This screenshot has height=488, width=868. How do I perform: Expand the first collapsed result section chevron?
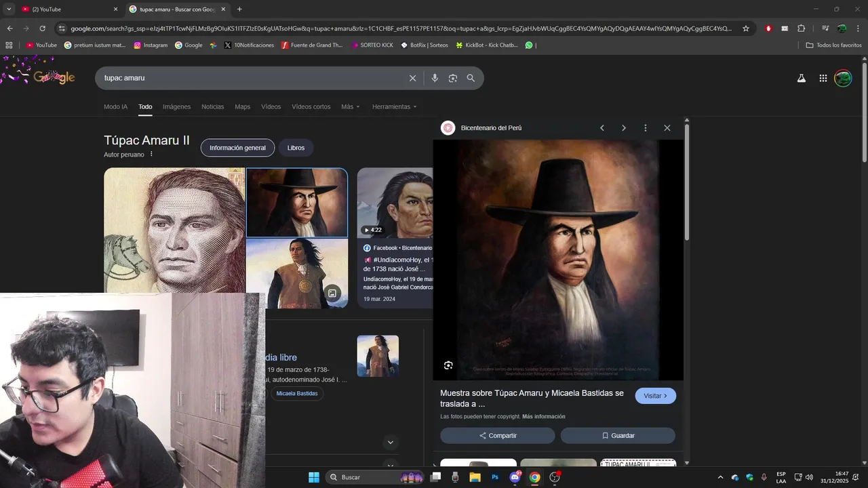click(390, 443)
